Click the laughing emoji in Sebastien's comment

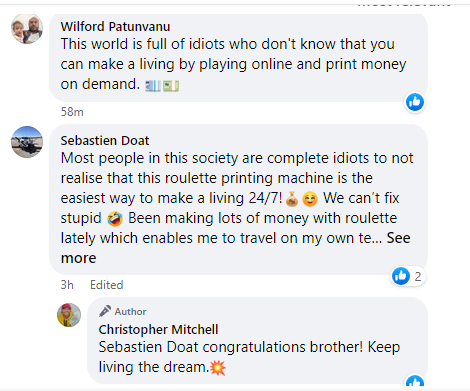[x=115, y=219]
